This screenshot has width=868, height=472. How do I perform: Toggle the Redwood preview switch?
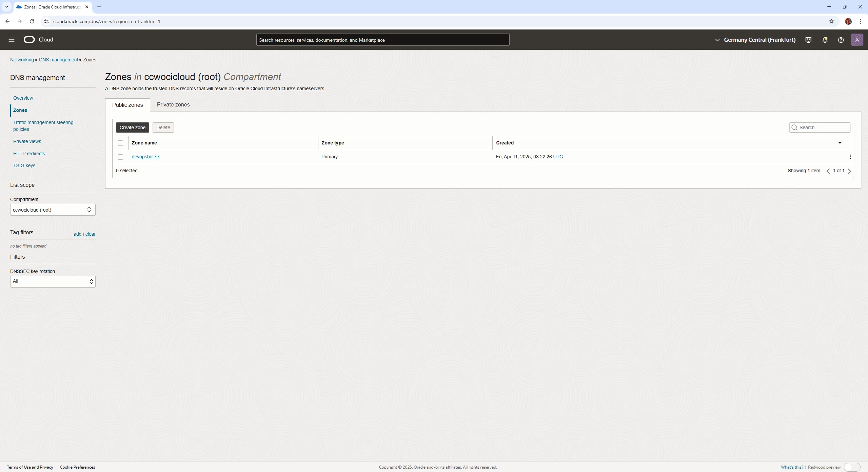click(x=852, y=467)
